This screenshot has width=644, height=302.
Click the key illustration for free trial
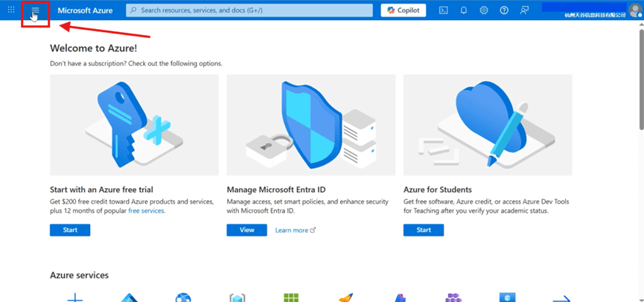pos(134,125)
